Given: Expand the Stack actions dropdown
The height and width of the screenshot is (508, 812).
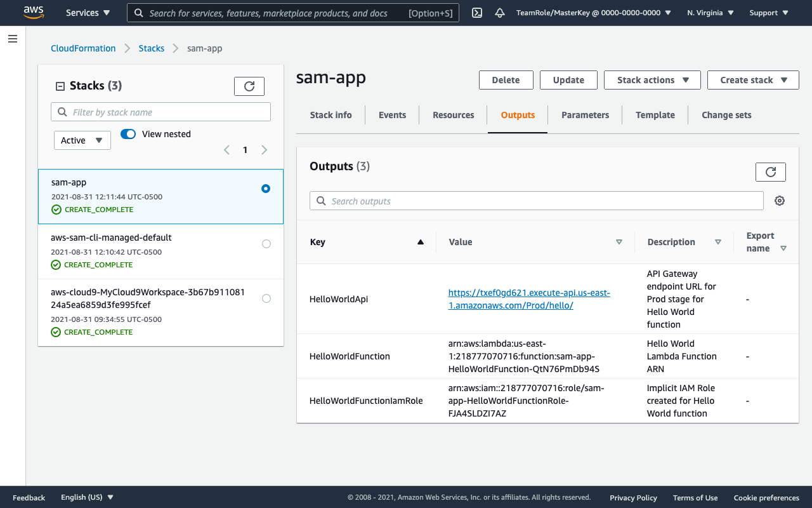Looking at the screenshot, I should [652, 80].
